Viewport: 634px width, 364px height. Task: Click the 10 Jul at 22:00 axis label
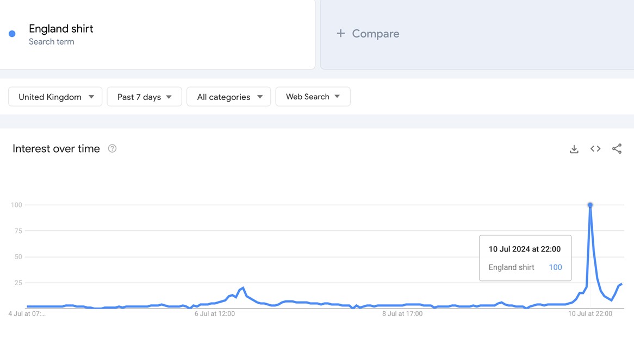[x=590, y=314]
